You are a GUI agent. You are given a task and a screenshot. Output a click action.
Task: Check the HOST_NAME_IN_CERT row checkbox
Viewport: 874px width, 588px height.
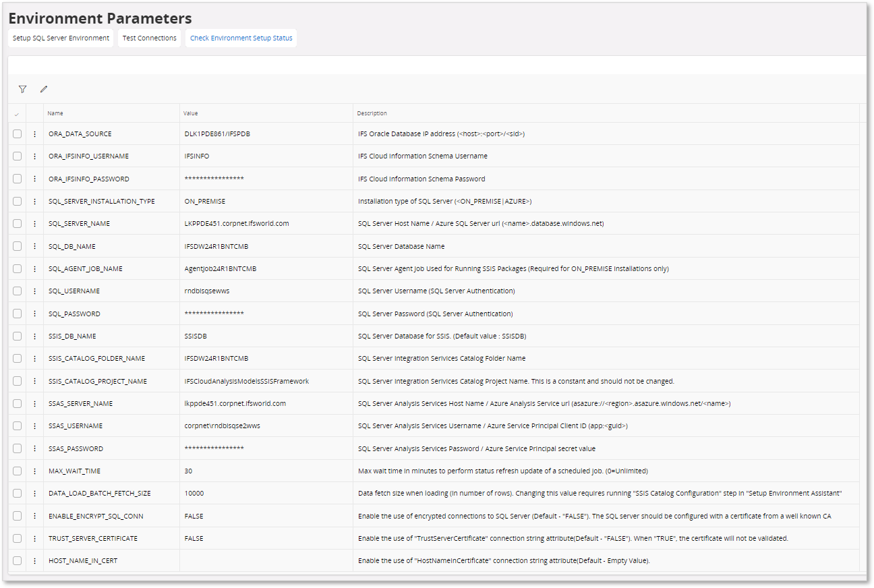tap(17, 560)
